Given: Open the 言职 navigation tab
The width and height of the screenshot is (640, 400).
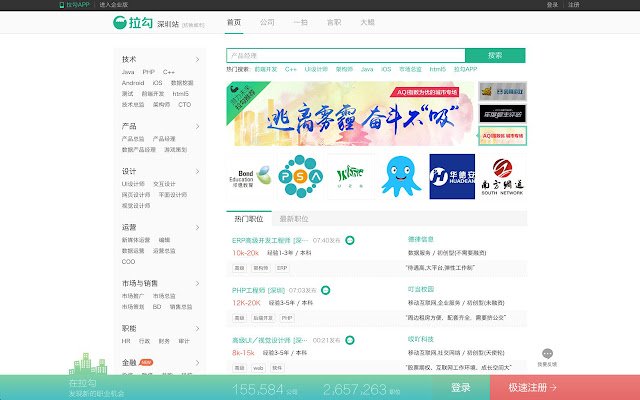Looking at the screenshot, I should click(x=334, y=22).
